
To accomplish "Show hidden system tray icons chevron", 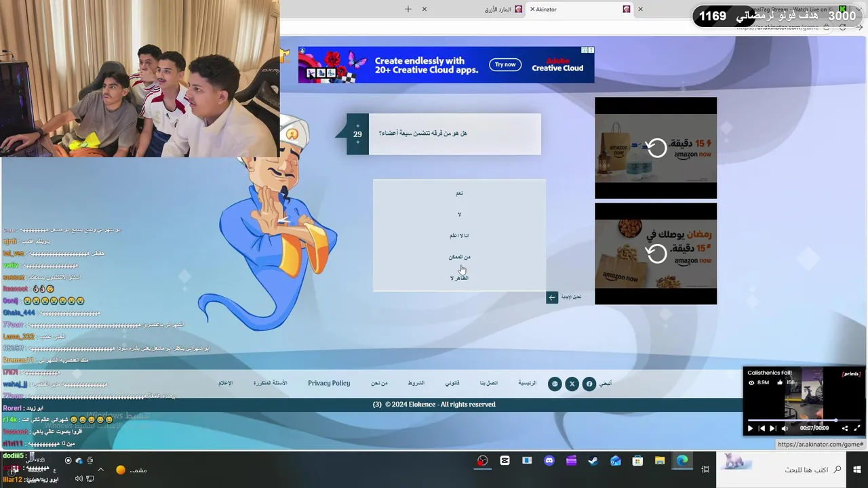I will (x=100, y=470).
